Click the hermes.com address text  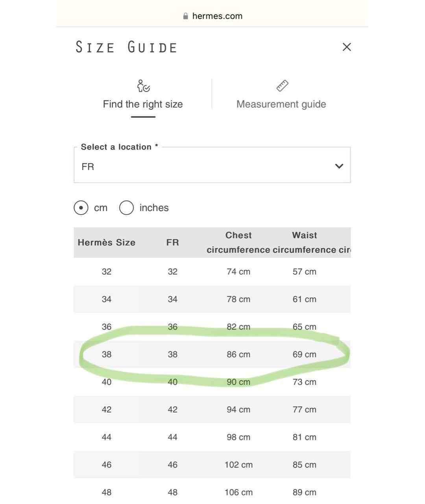coord(217,16)
